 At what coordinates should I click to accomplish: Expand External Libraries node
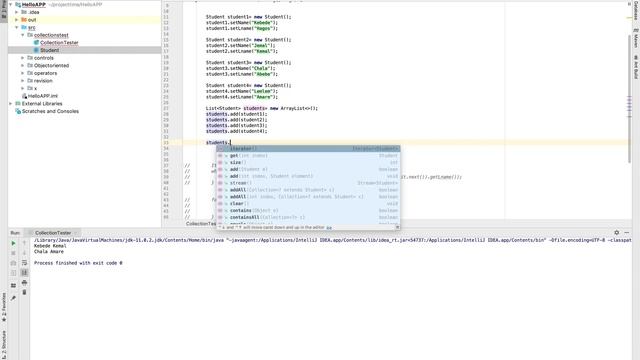pyautogui.click(x=11, y=104)
